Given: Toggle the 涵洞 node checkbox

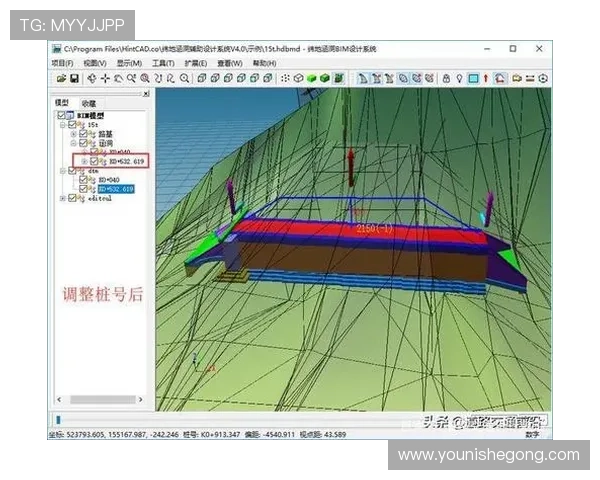Looking at the screenshot, I should pyautogui.click(x=83, y=143).
